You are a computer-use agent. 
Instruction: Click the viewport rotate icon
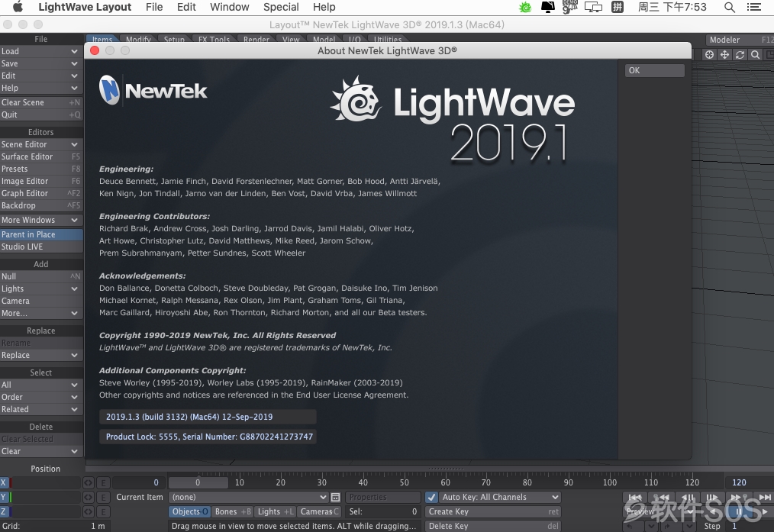(740, 55)
